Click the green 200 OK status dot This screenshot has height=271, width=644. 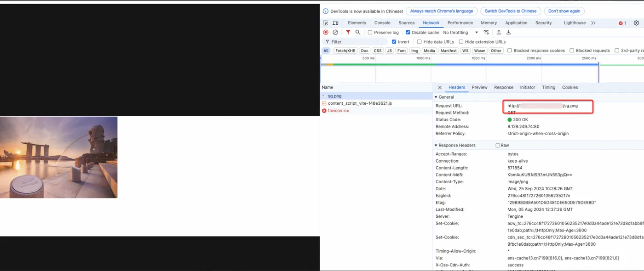click(510, 120)
